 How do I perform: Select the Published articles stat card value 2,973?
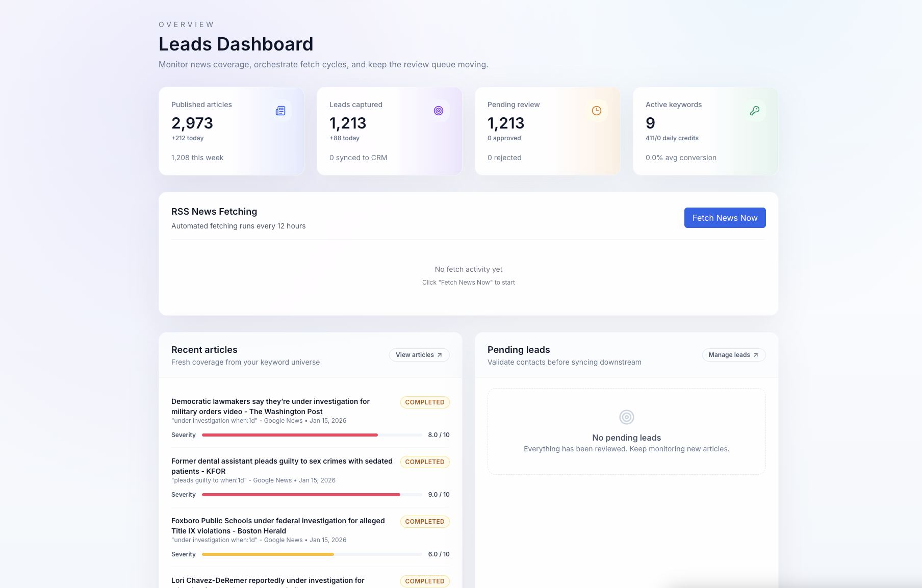pos(192,123)
